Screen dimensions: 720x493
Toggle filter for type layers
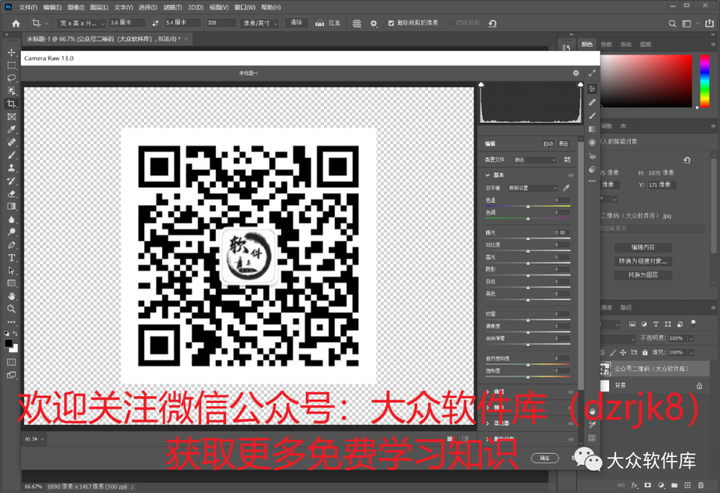pyautogui.click(x=656, y=324)
